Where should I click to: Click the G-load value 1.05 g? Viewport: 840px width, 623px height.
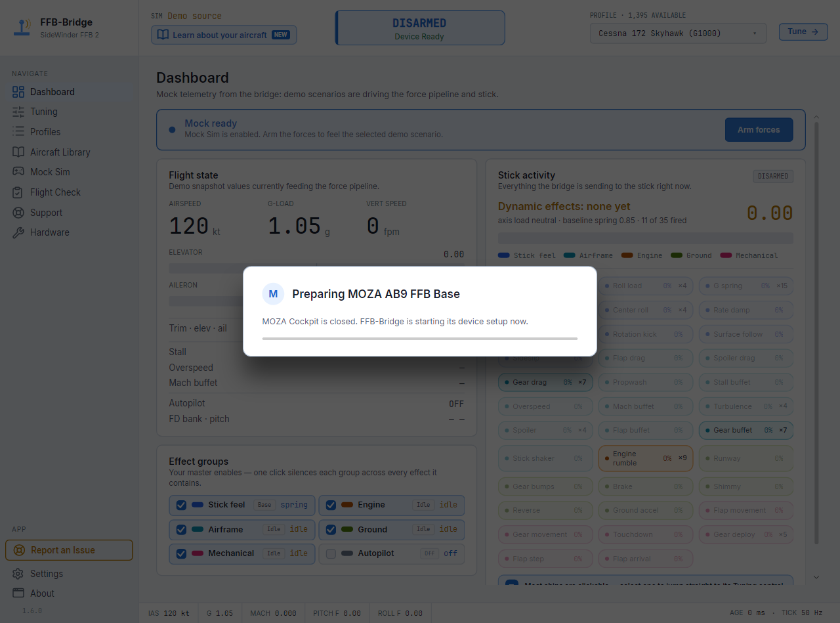click(299, 226)
